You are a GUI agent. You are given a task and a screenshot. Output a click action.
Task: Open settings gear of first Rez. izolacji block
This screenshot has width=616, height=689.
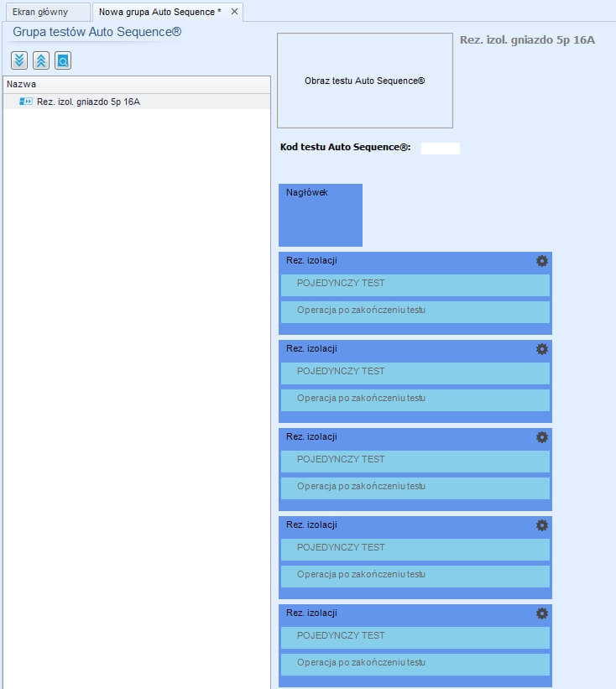click(x=541, y=261)
